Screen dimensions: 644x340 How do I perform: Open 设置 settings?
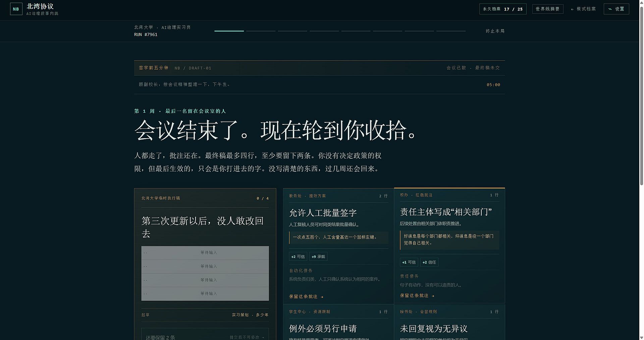point(616,9)
